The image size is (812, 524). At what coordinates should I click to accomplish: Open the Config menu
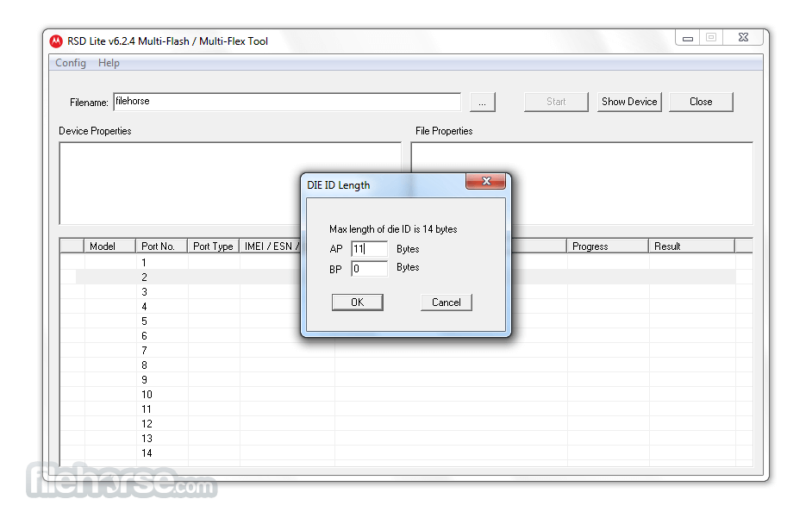pyautogui.click(x=71, y=63)
